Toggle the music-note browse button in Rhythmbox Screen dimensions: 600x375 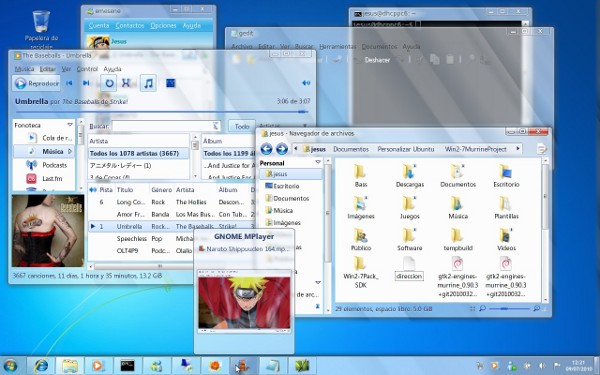(x=148, y=83)
